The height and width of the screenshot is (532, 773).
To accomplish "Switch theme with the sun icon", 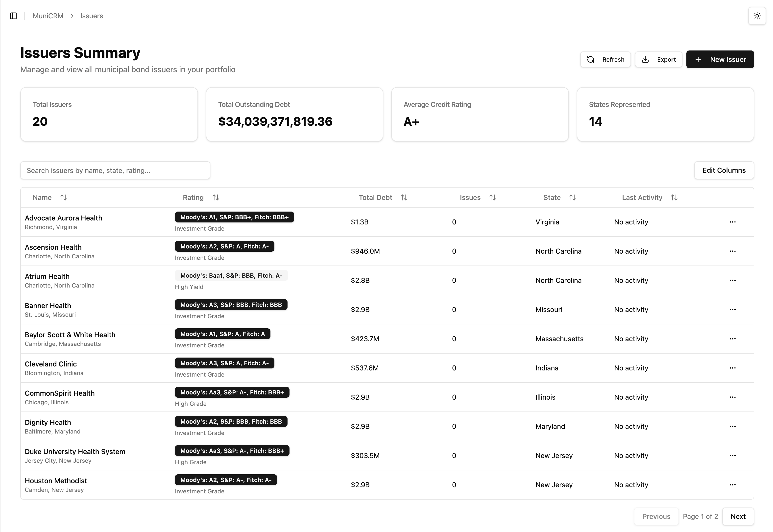I will [x=757, y=16].
